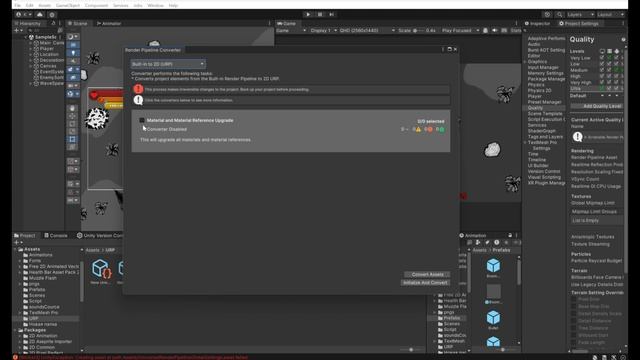
Task: Select the Project Settings tab
Action: pyautogui.click(x=579, y=23)
